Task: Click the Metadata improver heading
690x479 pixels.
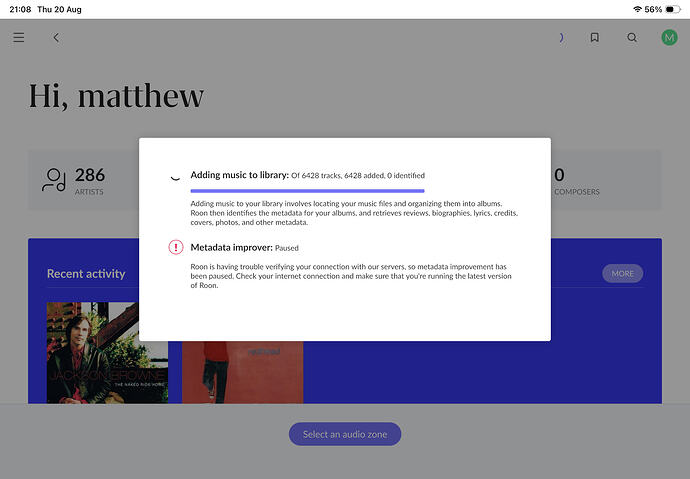Action: click(x=231, y=248)
